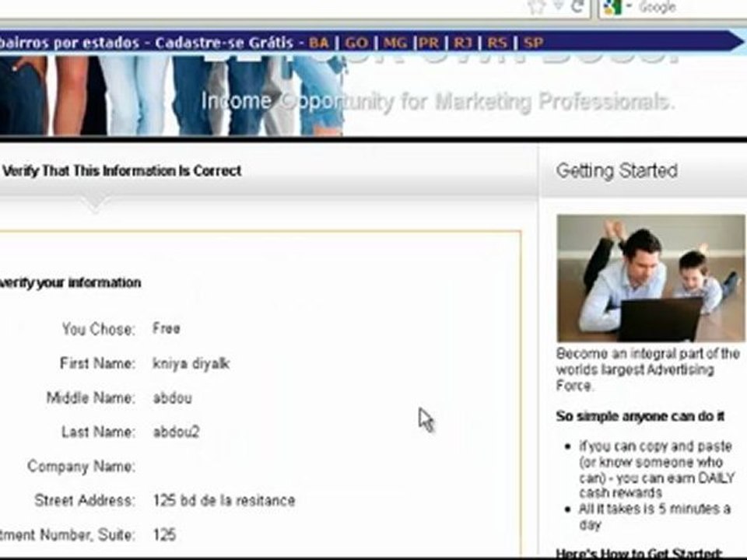Open the PR state link
Viewport: 747px width, 560px height.
429,43
